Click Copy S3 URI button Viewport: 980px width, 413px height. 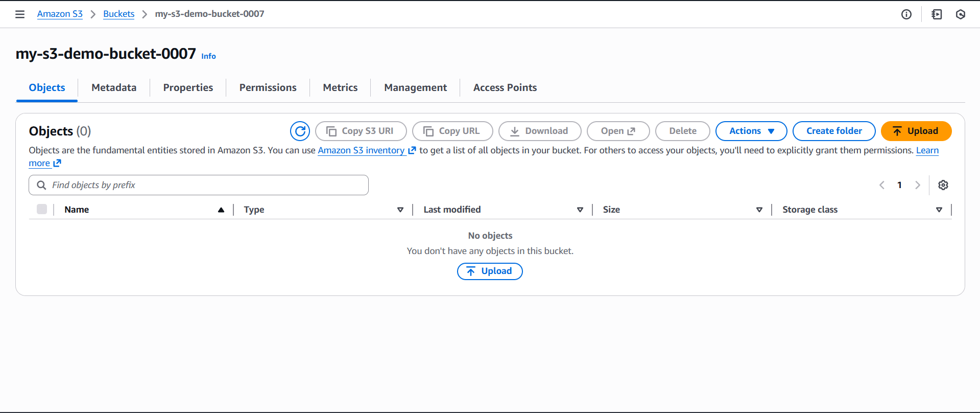tap(361, 131)
